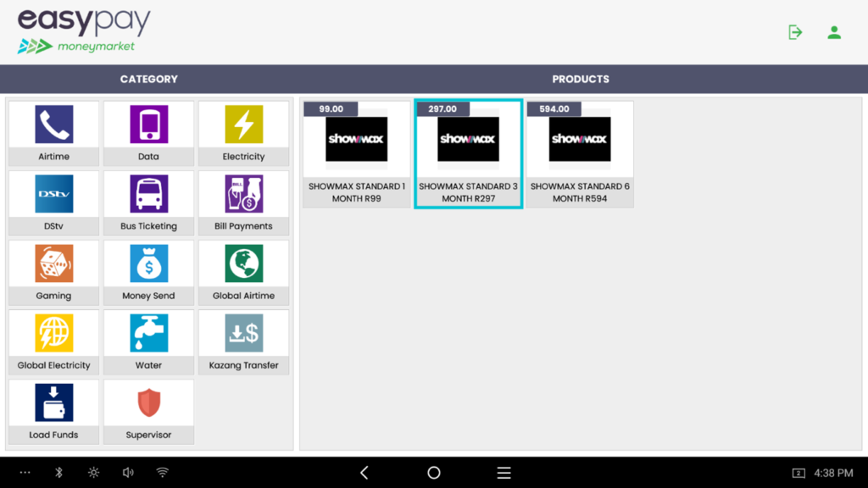The width and height of the screenshot is (868, 488).
Task: Open the Global Airtime category
Action: pyautogui.click(x=243, y=273)
